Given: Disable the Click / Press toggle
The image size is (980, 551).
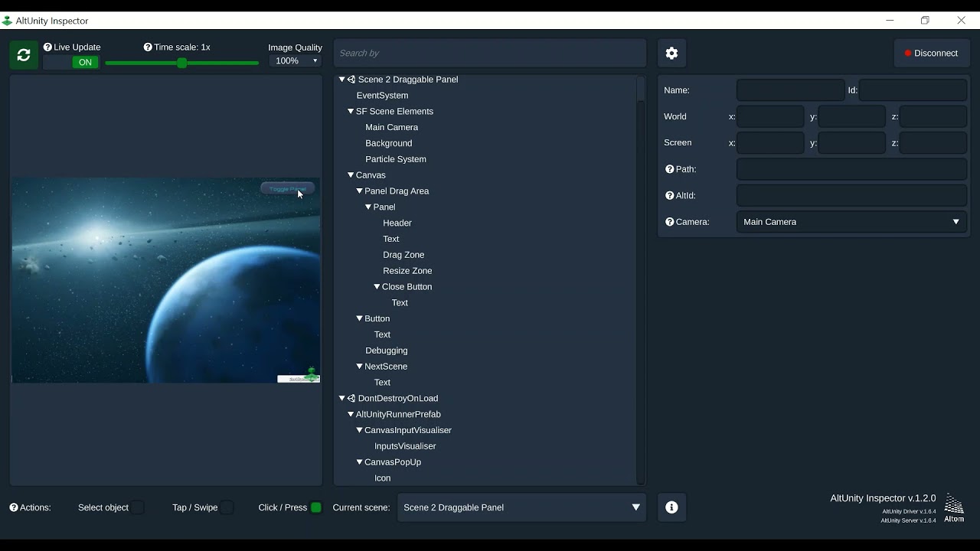Looking at the screenshot, I should (316, 507).
